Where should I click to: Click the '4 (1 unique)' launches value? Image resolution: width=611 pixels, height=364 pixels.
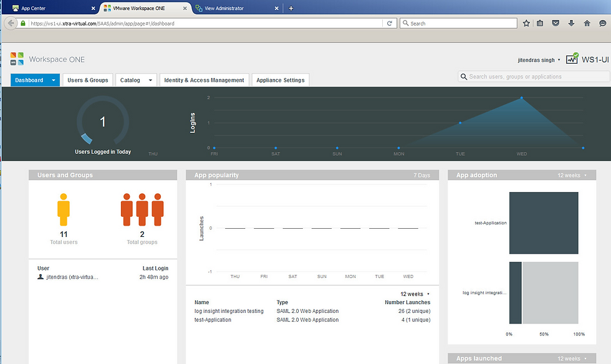click(x=416, y=320)
